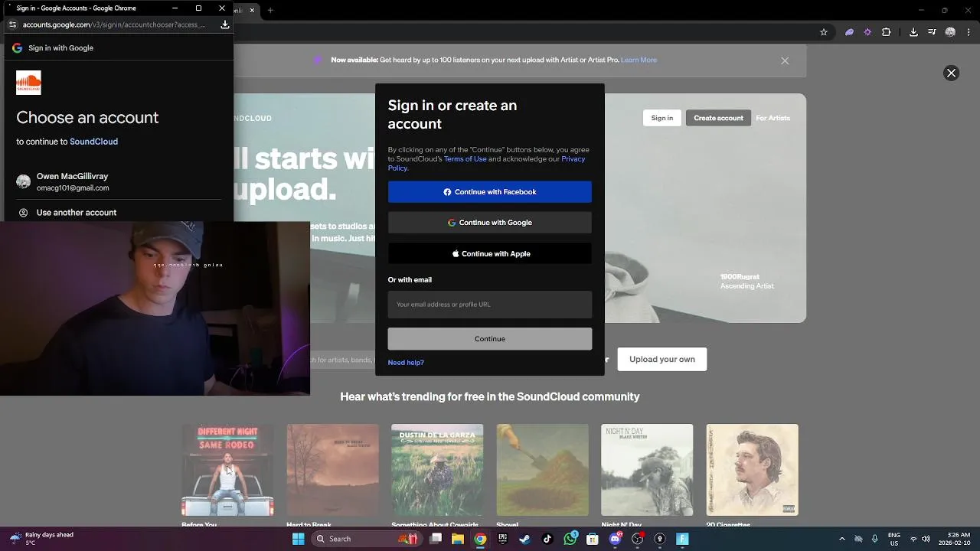980x551 pixels.
Task: Open the Privacy Policy link
Action: (486, 164)
